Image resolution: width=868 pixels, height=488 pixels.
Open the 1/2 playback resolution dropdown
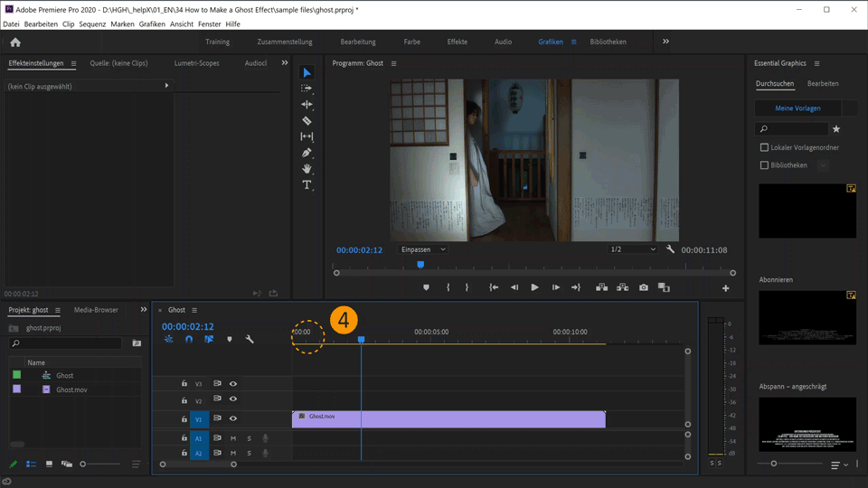(633, 249)
